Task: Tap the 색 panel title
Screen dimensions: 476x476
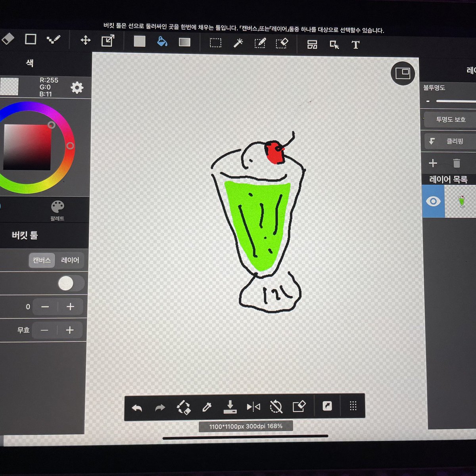Action: 30,63
